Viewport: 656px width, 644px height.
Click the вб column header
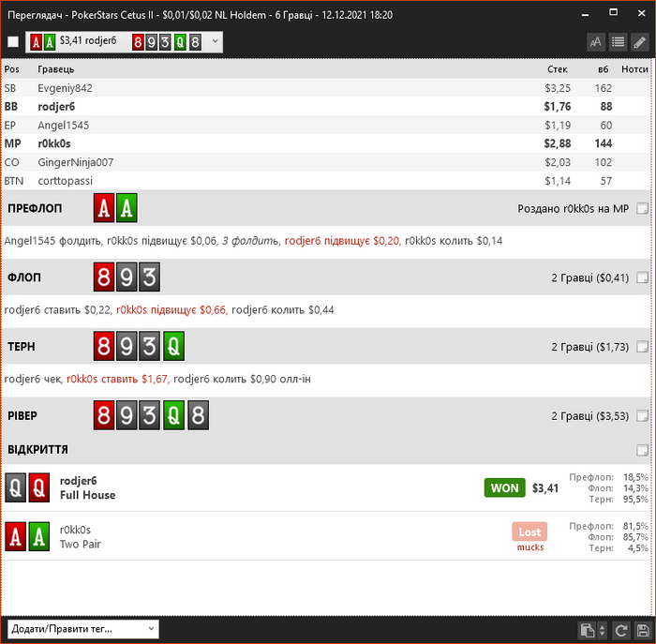coord(603,69)
